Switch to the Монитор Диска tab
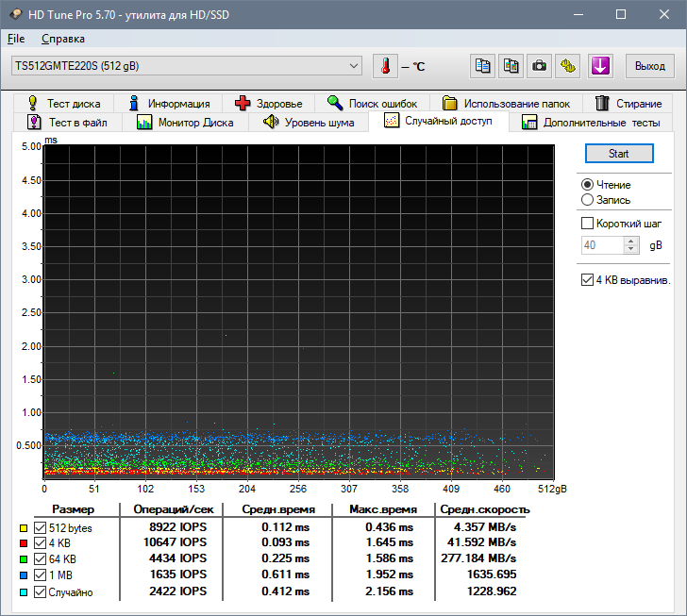The image size is (687, 616). [185, 123]
